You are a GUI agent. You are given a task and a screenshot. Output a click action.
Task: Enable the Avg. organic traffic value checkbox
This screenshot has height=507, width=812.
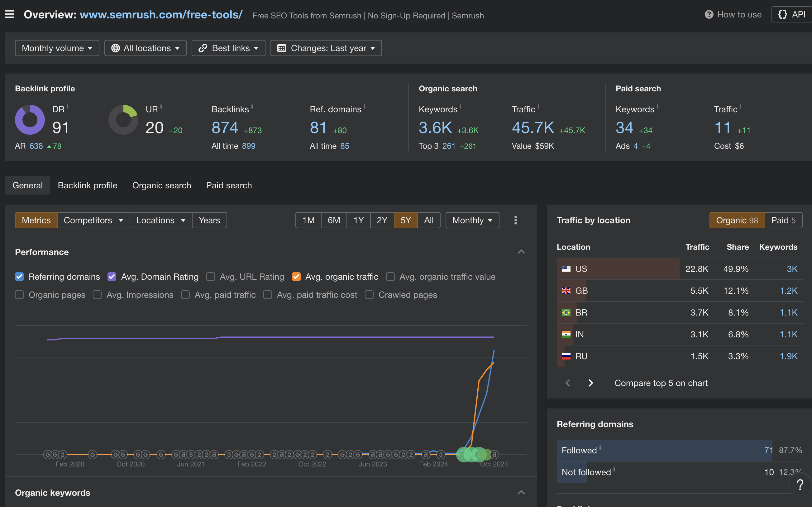pos(390,277)
